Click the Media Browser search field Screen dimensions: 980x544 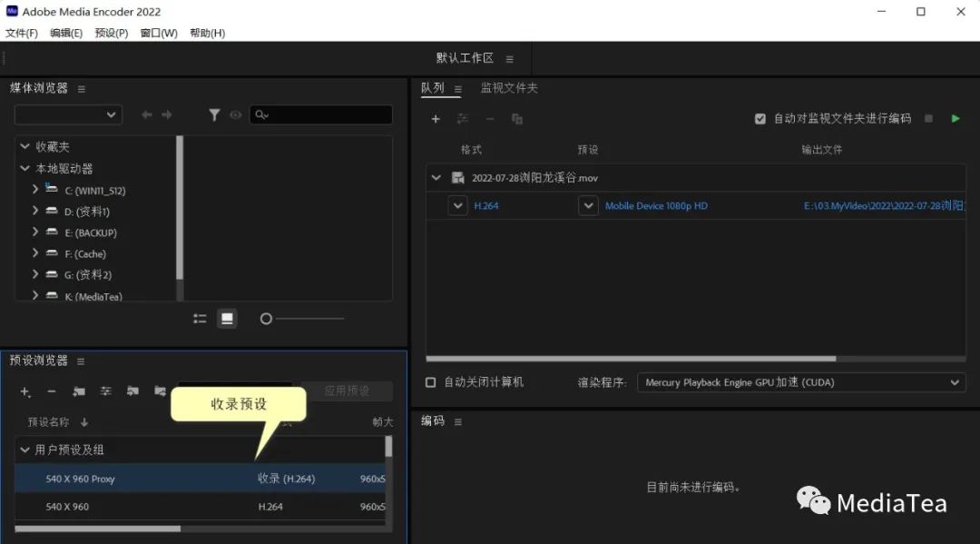tap(321, 115)
